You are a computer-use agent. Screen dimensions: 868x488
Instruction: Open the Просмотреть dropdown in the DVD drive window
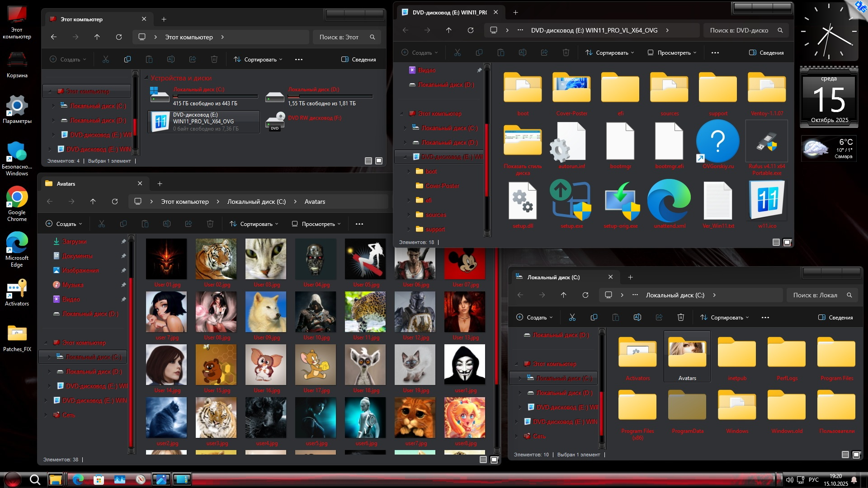(672, 53)
